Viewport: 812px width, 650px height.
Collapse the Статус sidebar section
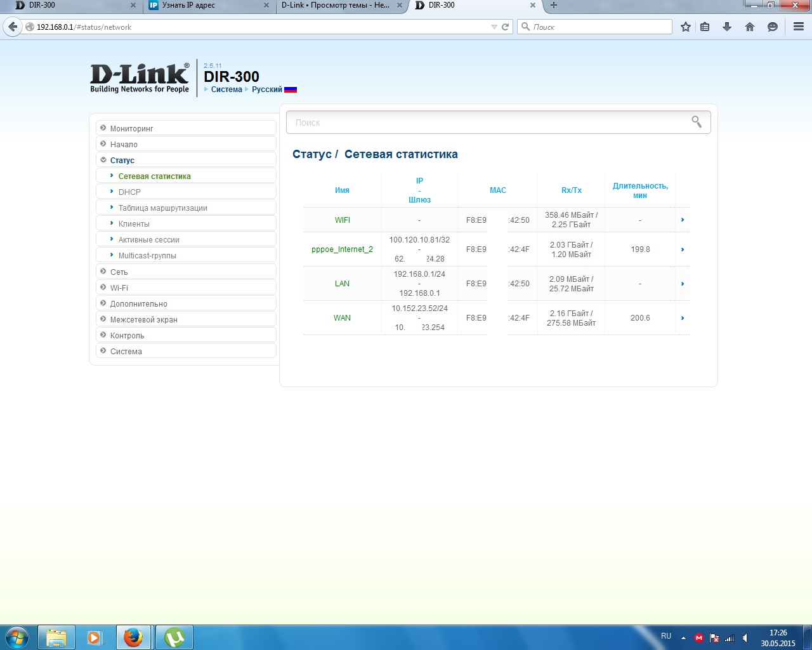click(x=187, y=160)
